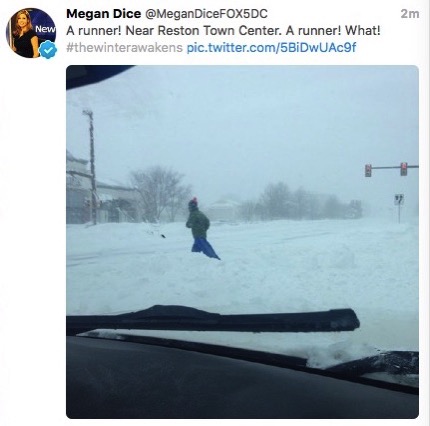The width and height of the screenshot is (430, 426).
Task: Click the left red traffic light in photo
Action: tap(368, 170)
